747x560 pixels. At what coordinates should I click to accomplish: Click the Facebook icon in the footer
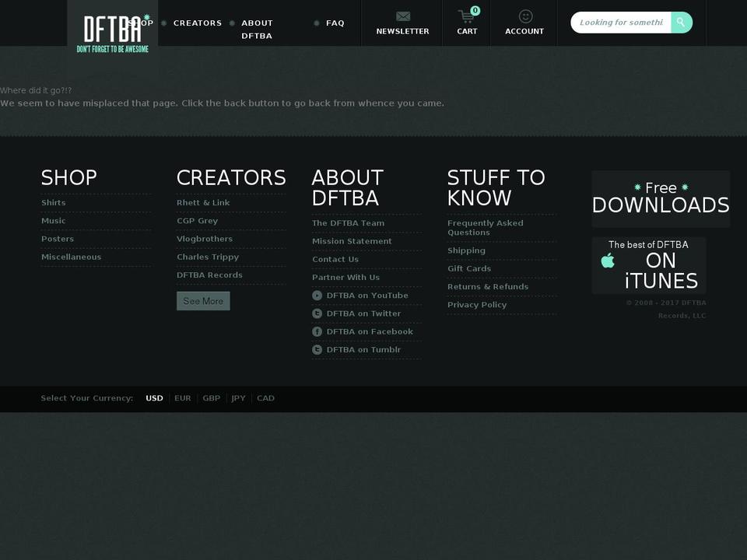317,331
